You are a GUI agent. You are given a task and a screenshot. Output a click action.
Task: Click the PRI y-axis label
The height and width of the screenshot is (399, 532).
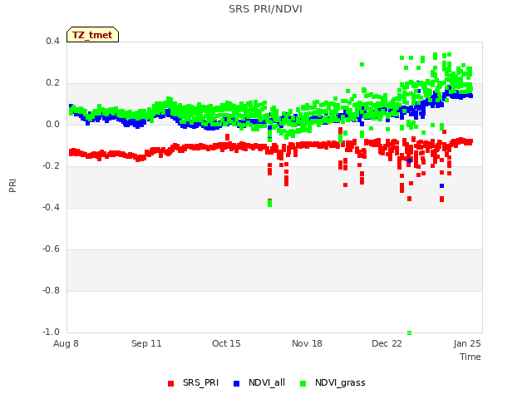click(12, 185)
